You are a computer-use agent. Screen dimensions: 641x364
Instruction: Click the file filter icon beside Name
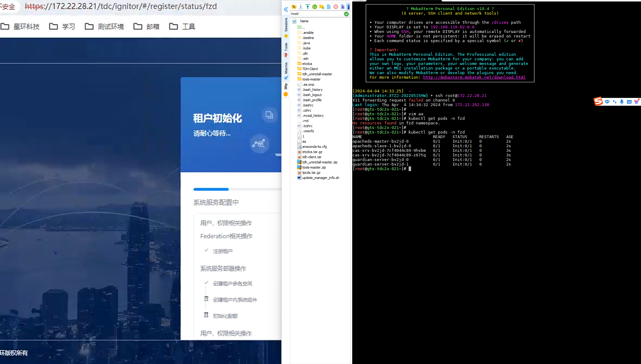coord(294,21)
